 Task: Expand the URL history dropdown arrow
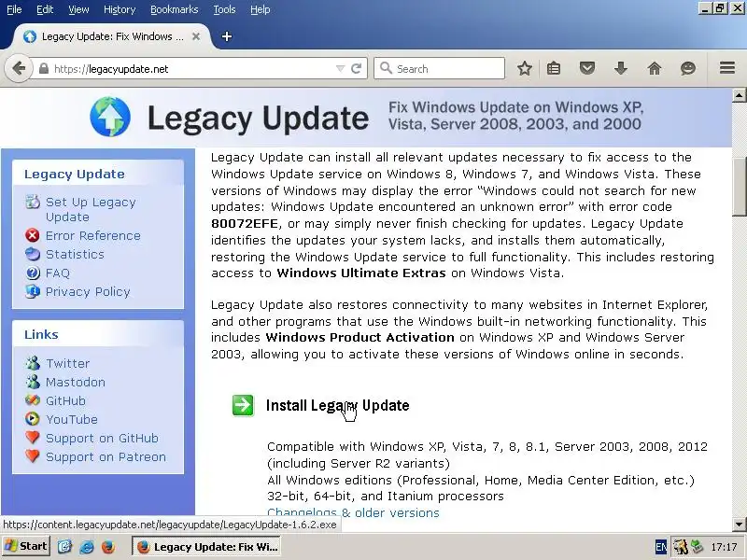340,68
